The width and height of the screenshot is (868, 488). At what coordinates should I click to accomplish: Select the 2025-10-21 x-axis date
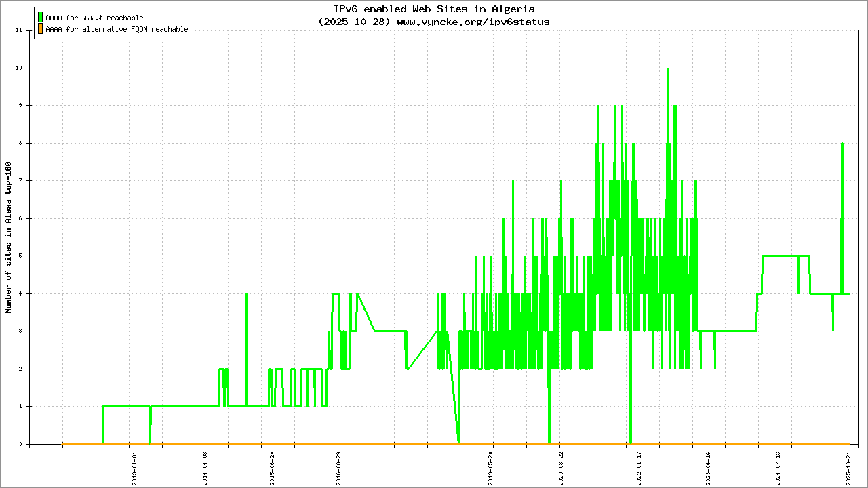(848, 466)
